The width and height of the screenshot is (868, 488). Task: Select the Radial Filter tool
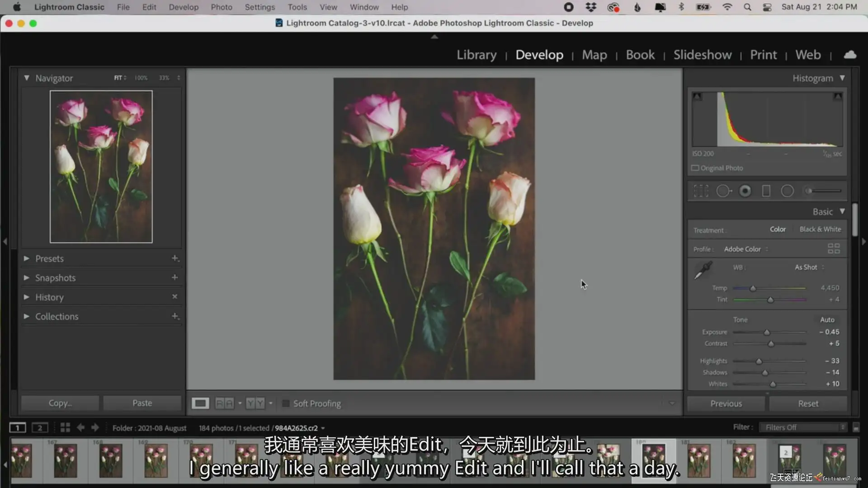pyautogui.click(x=787, y=191)
